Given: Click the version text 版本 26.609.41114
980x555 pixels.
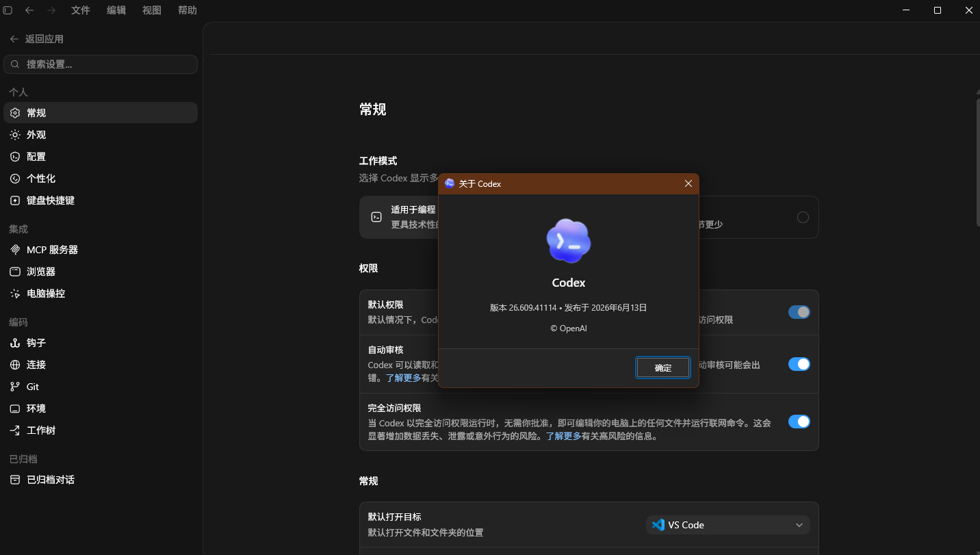Looking at the screenshot, I should [524, 308].
